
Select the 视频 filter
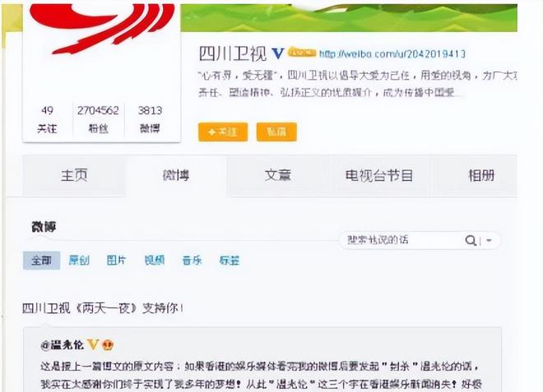pyautogui.click(x=155, y=261)
